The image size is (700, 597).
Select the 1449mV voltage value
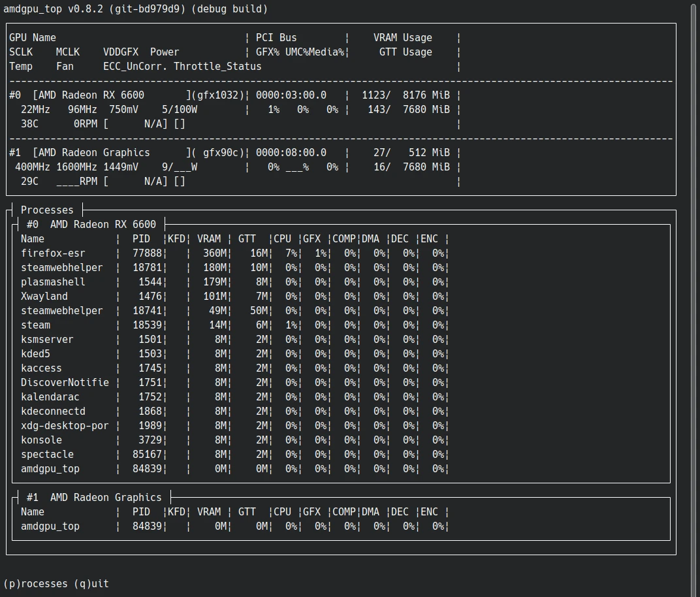(x=121, y=167)
